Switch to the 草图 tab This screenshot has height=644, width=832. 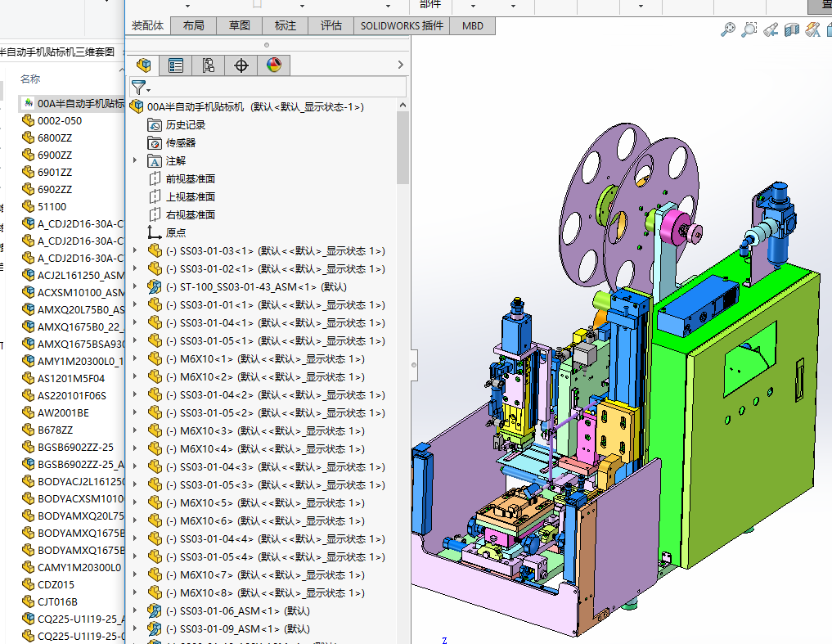239,25
